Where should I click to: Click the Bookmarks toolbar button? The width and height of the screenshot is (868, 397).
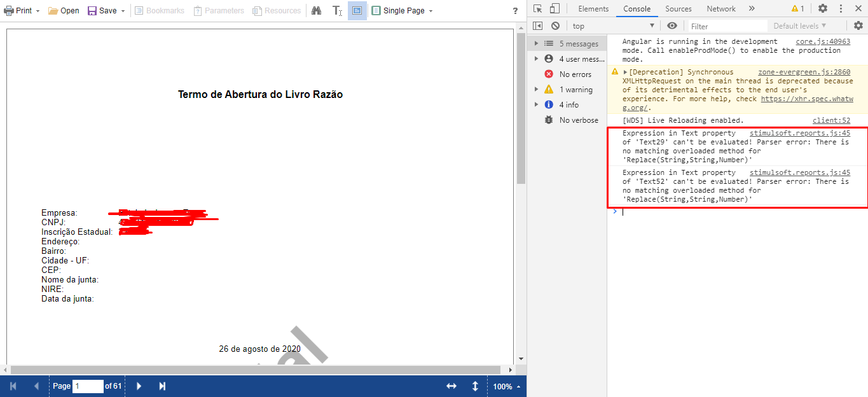(160, 11)
